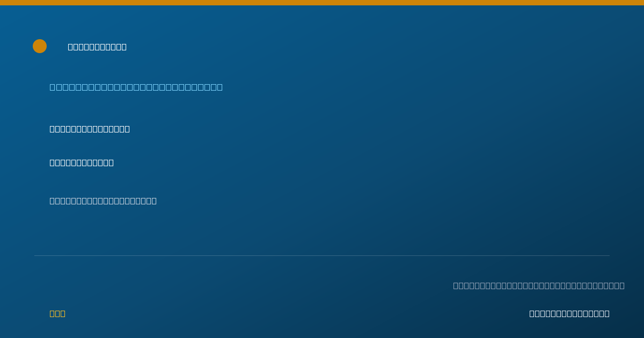This screenshot has height=338, width=644.
Task: Click the first glyph of the shorter white line
Action: (x=52, y=163)
